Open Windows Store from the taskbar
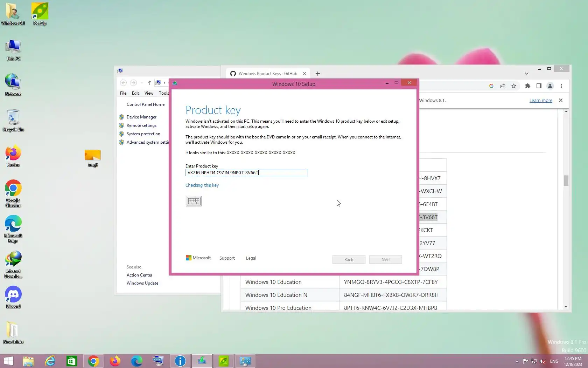 (x=72, y=361)
